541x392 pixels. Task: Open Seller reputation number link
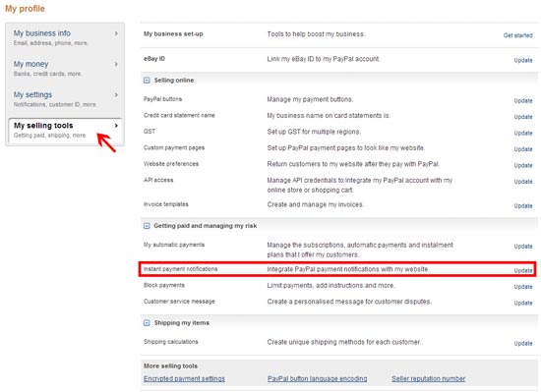pos(428,378)
